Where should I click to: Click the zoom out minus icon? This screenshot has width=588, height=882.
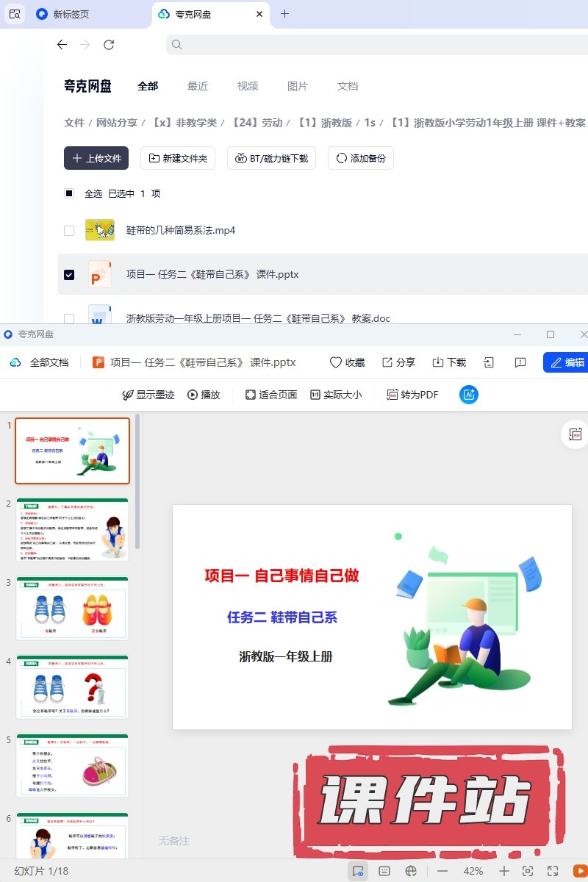(x=442, y=871)
